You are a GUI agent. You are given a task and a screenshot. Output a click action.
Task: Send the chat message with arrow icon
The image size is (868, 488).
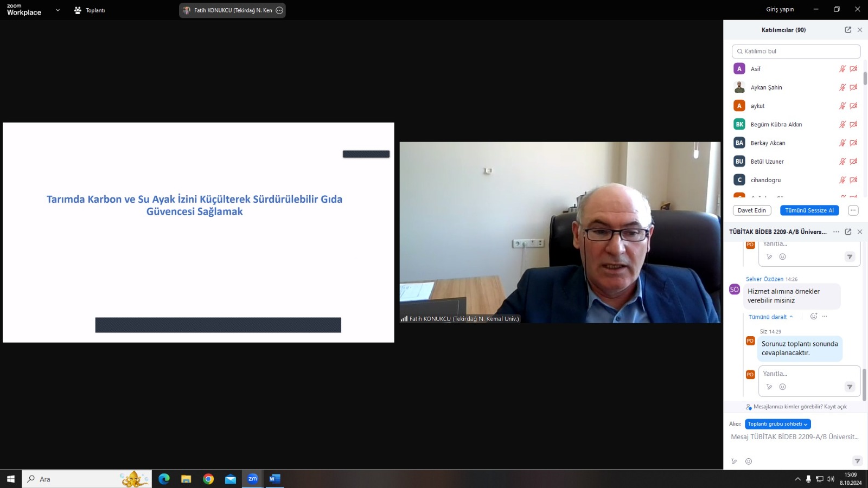pos(857,461)
